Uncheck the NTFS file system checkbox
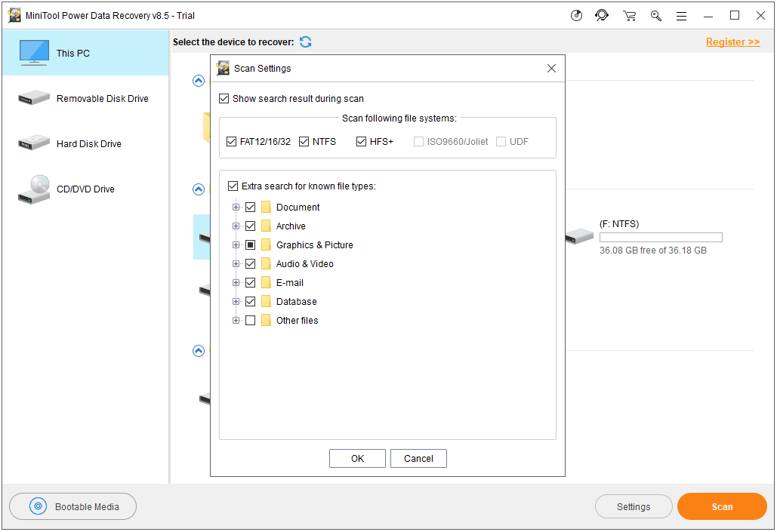777x532 pixels. (x=304, y=142)
